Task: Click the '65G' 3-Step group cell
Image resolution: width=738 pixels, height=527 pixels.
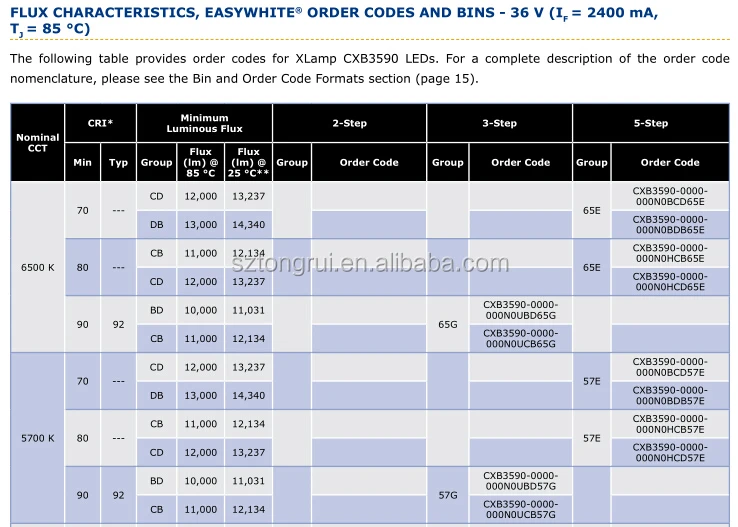Action: [x=448, y=324]
